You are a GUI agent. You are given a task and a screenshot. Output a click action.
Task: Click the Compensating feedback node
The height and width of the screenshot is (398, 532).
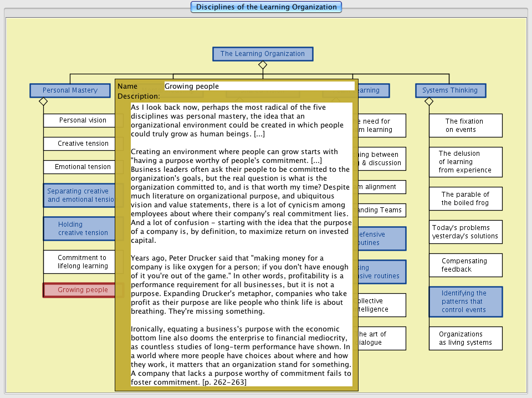tap(465, 265)
